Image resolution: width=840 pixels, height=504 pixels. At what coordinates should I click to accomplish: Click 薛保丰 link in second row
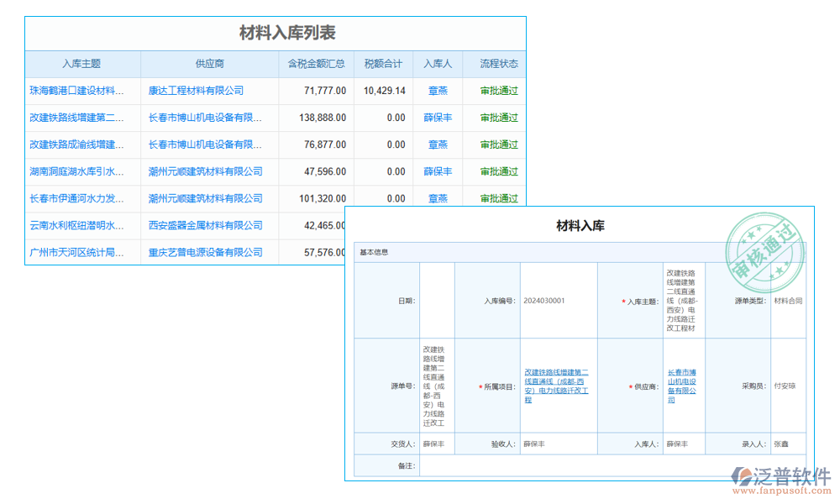[x=437, y=118]
